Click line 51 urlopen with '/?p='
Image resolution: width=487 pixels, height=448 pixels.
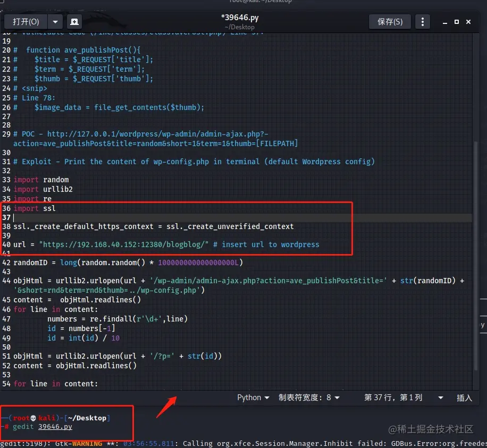coord(117,356)
